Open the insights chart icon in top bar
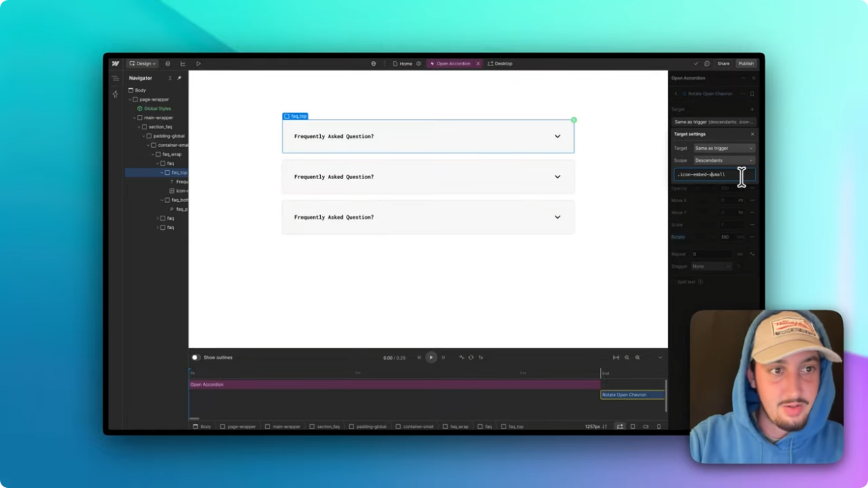 pyautogui.click(x=183, y=63)
